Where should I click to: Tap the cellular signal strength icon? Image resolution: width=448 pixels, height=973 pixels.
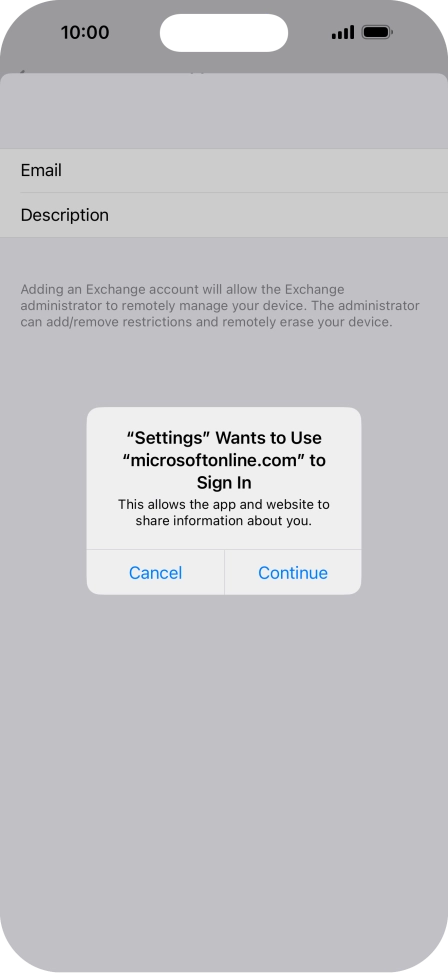coord(343,32)
